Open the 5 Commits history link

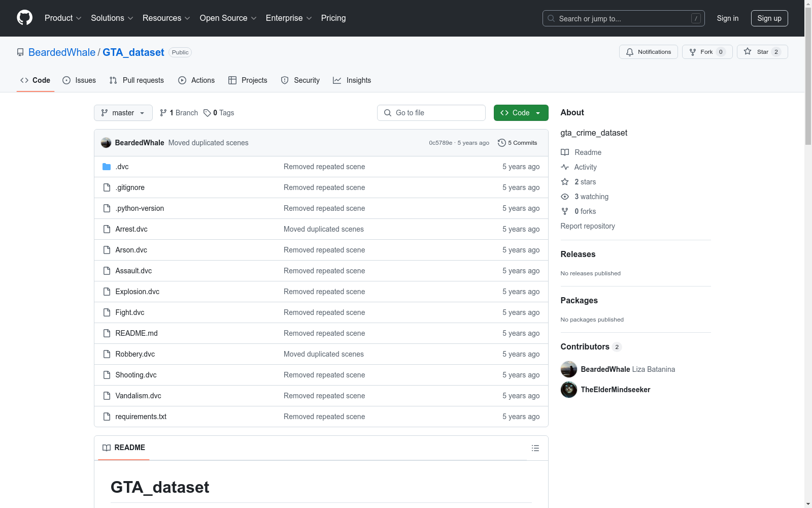[x=518, y=143]
